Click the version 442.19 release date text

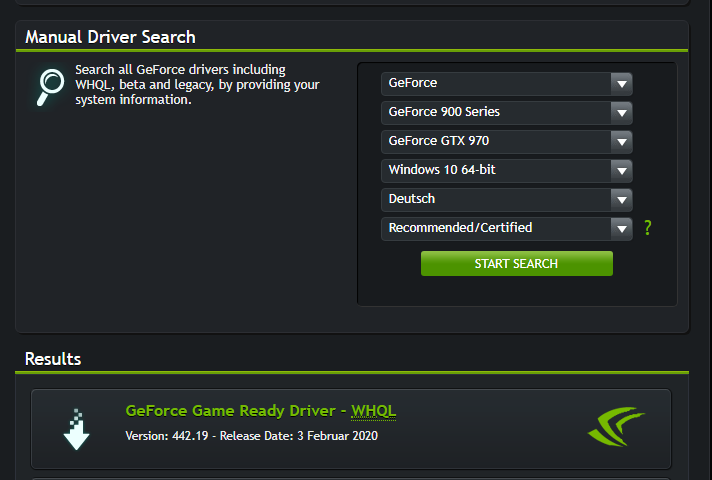pyautogui.click(x=252, y=436)
